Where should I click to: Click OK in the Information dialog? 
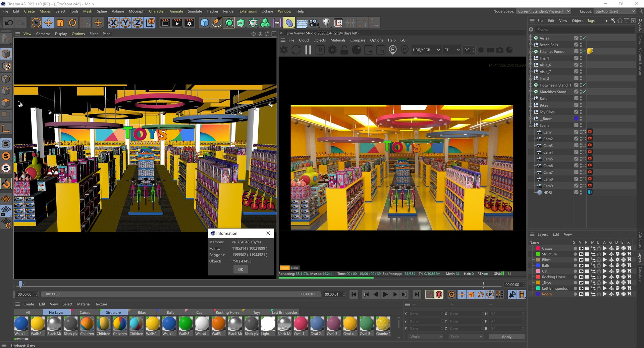240,269
